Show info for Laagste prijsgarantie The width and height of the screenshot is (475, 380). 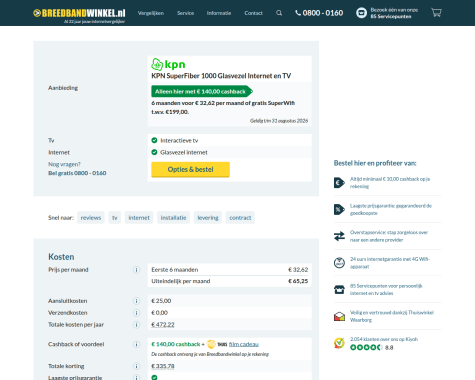coord(136,378)
